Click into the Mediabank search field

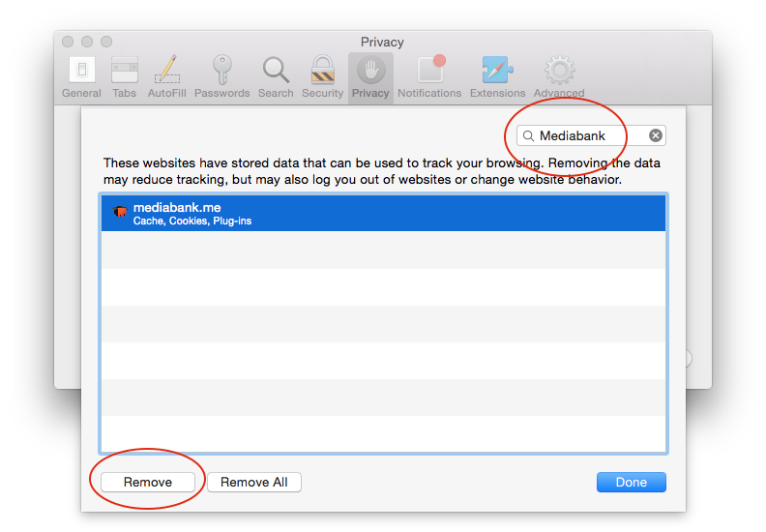[x=591, y=135]
